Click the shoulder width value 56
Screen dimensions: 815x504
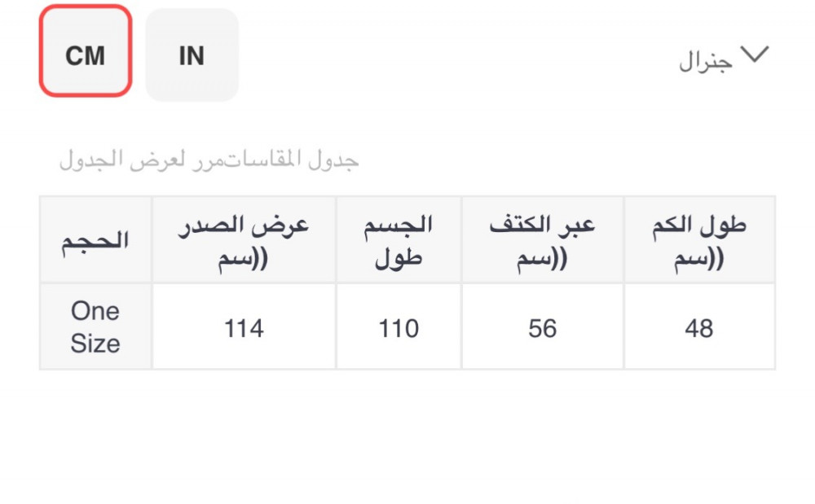[x=543, y=328]
